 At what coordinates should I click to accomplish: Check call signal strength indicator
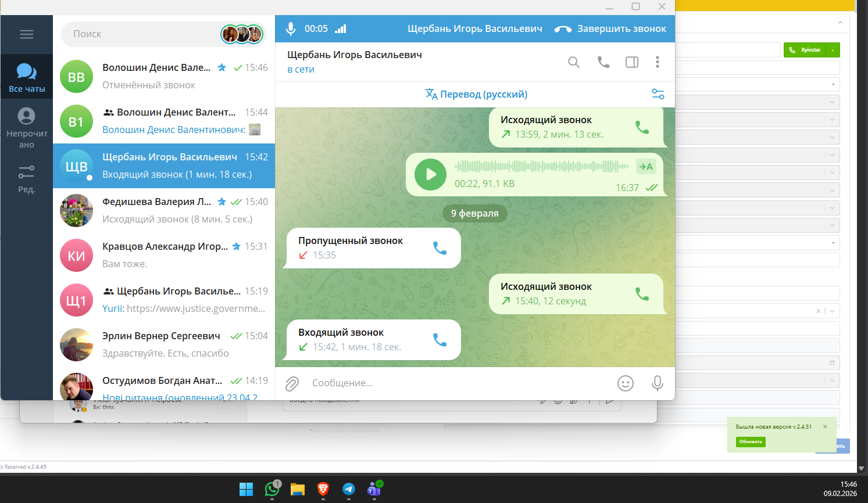[x=341, y=28]
